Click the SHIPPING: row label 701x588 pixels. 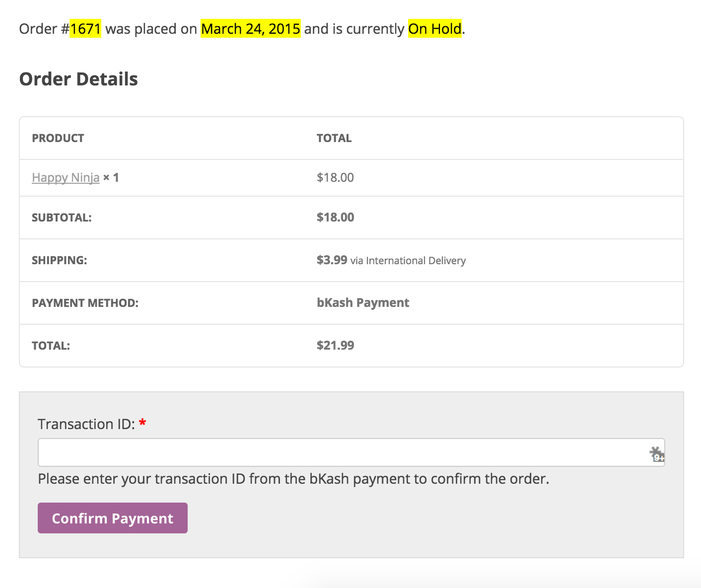pyautogui.click(x=59, y=260)
